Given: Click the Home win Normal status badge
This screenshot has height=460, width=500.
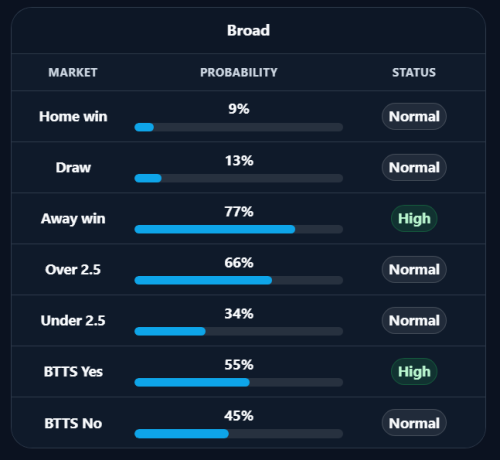Looking at the screenshot, I should click(x=414, y=116).
